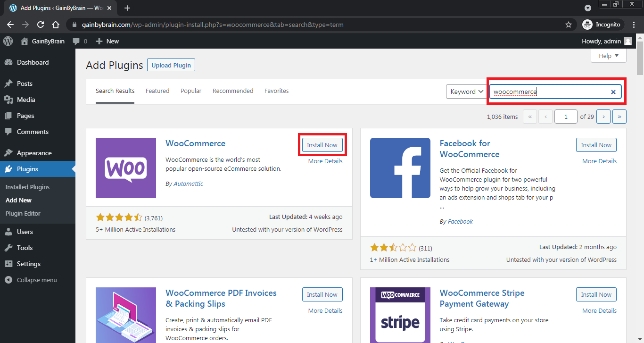Click the browser home button

56,25
